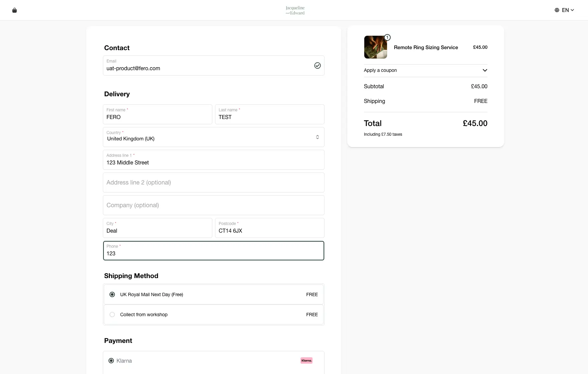Click the shopping bag icon
The image size is (588, 374).
pos(14,10)
